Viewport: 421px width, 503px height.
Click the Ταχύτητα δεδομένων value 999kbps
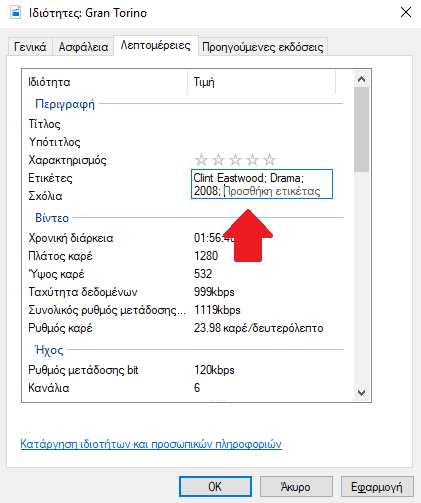click(x=214, y=292)
